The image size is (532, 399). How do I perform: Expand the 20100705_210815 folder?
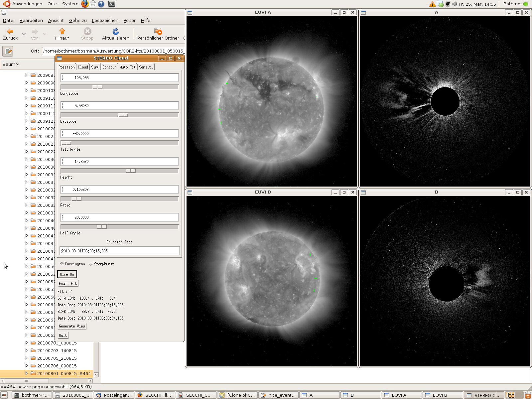pos(26,358)
